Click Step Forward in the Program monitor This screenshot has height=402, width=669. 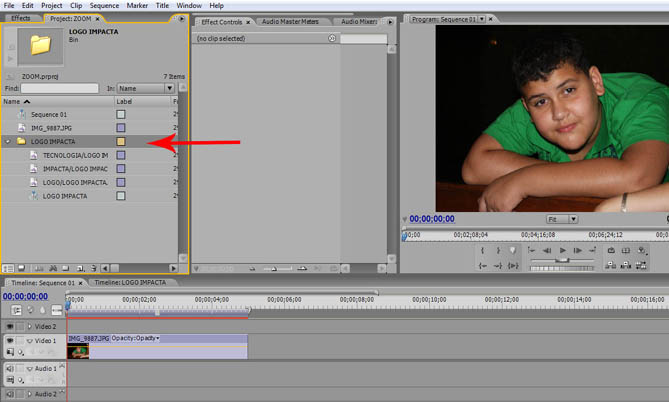[x=578, y=250]
